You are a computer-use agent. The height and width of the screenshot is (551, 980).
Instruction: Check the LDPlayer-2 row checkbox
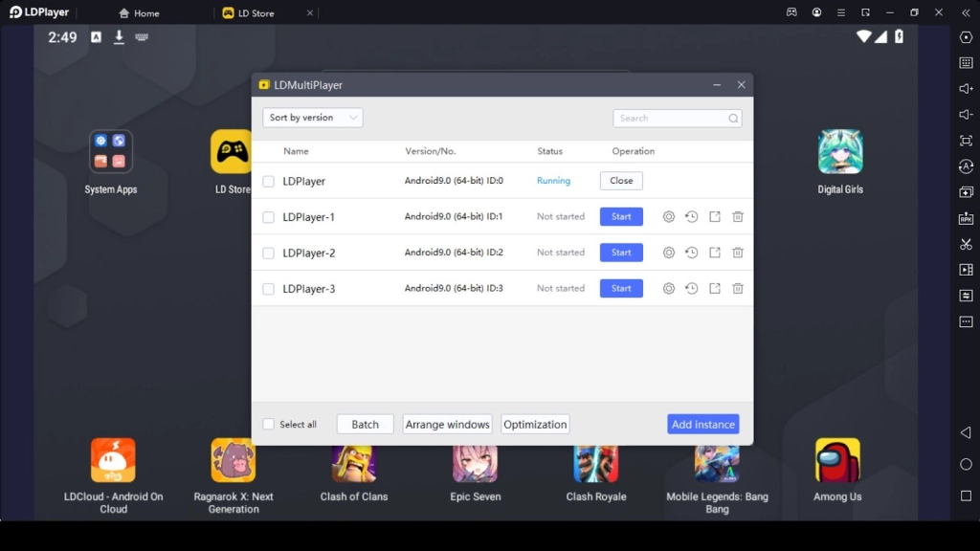268,253
